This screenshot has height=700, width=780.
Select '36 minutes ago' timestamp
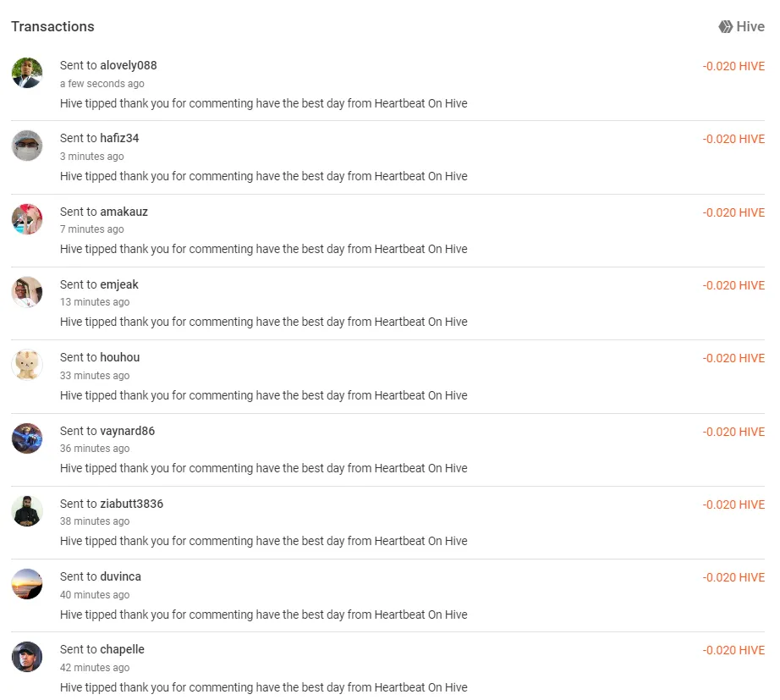[95, 448]
